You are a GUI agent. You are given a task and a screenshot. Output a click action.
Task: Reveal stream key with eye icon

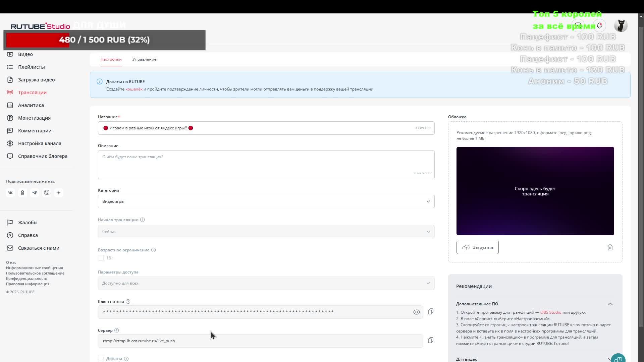pyautogui.click(x=416, y=312)
